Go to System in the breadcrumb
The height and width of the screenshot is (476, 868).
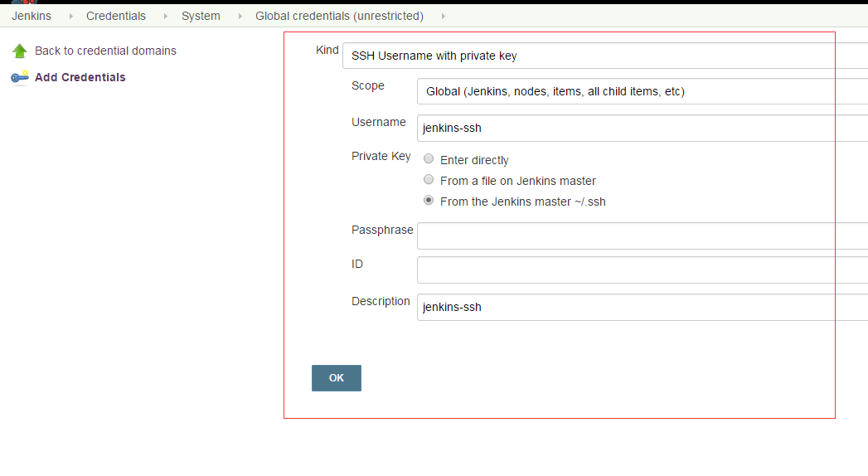(201, 16)
